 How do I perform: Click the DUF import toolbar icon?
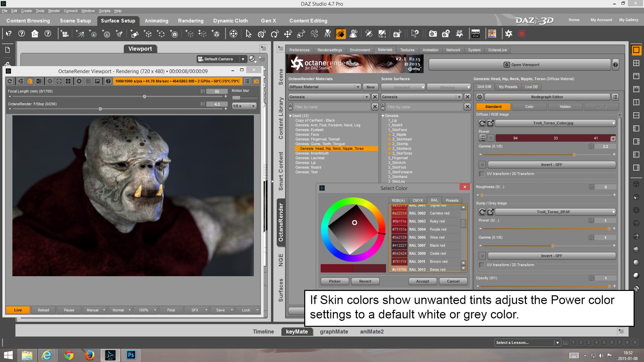(459, 34)
